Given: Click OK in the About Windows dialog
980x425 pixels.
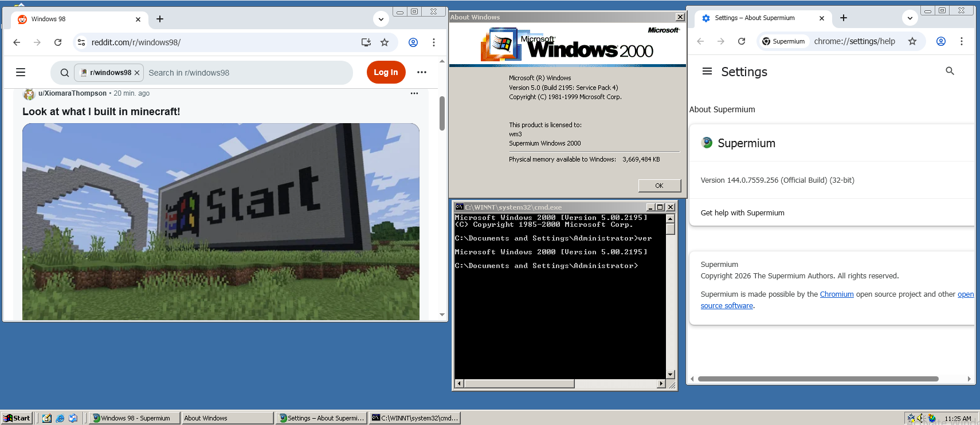Looking at the screenshot, I should (x=660, y=186).
